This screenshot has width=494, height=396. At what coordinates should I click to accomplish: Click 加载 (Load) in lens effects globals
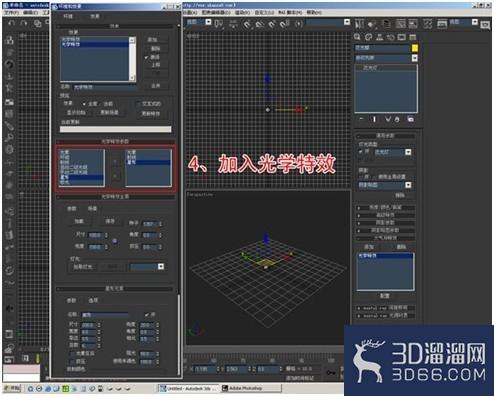pyautogui.click(x=79, y=221)
